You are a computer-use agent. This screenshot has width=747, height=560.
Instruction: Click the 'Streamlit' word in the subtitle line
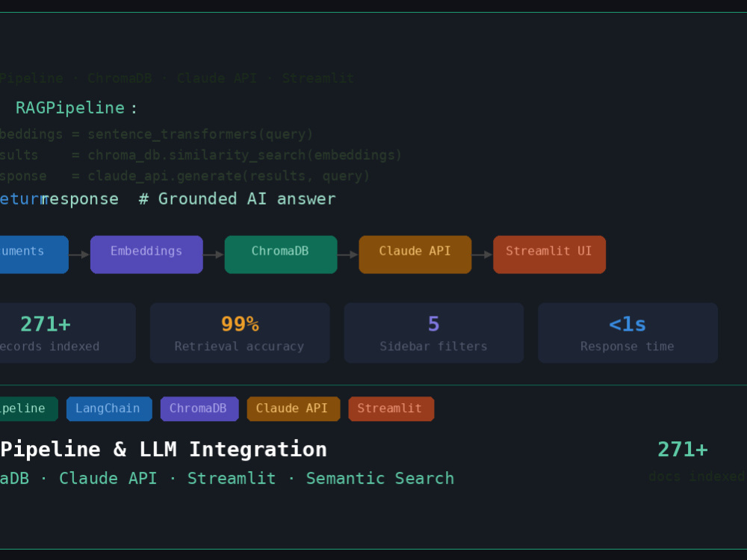[232, 478]
